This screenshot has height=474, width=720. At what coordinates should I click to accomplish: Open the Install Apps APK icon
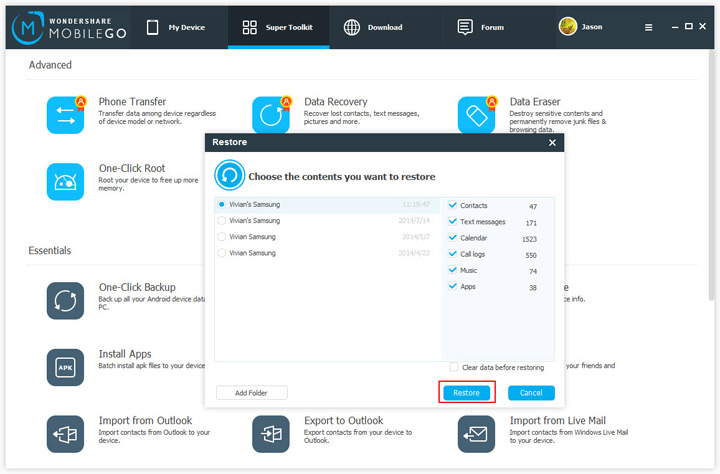click(x=66, y=367)
